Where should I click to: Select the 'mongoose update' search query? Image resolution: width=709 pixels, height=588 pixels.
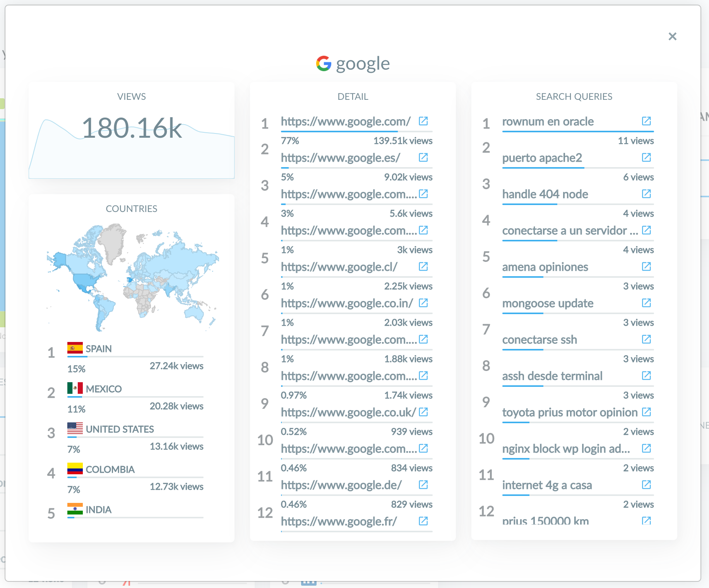click(x=548, y=303)
